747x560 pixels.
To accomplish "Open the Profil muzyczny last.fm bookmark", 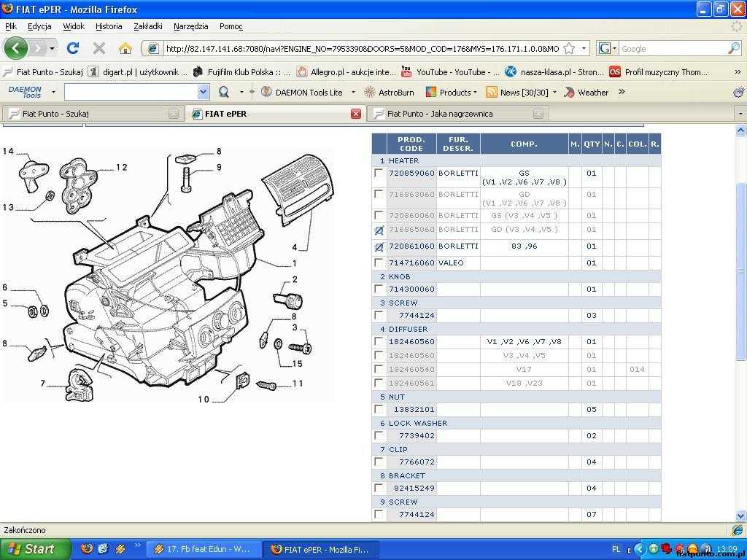I will point(659,72).
